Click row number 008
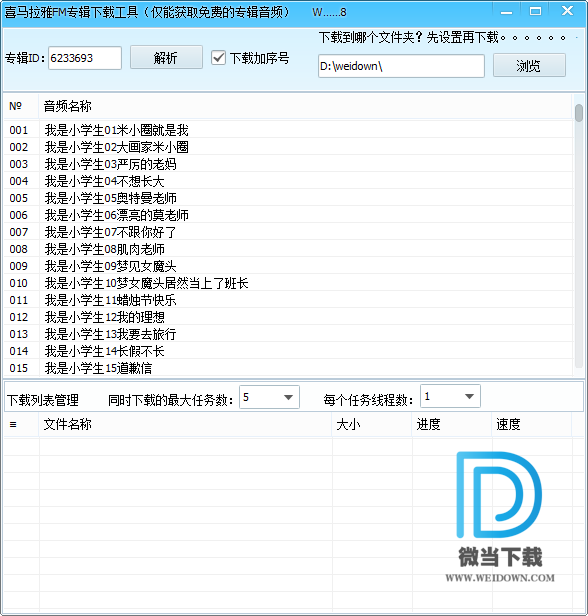 pos(18,249)
